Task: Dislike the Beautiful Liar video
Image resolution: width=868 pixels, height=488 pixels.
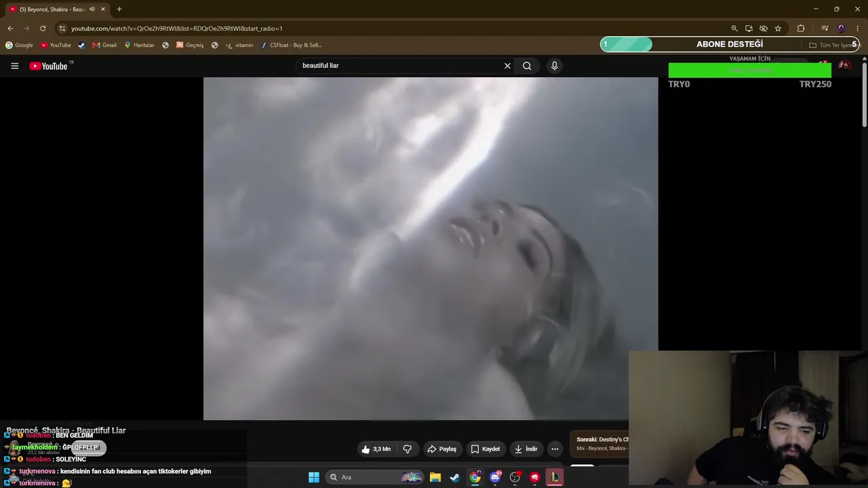Action: (407, 449)
